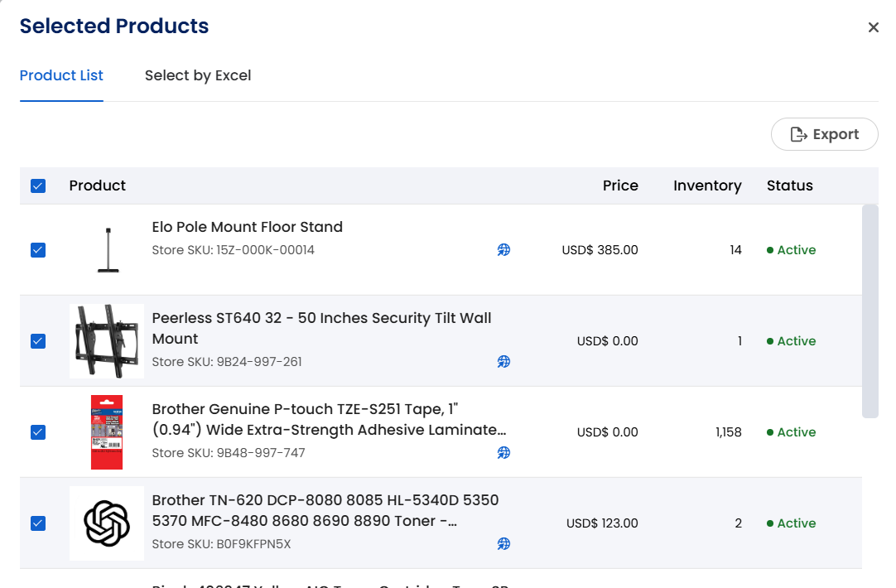Open the Product List tab
896x588 pixels.
(x=61, y=75)
